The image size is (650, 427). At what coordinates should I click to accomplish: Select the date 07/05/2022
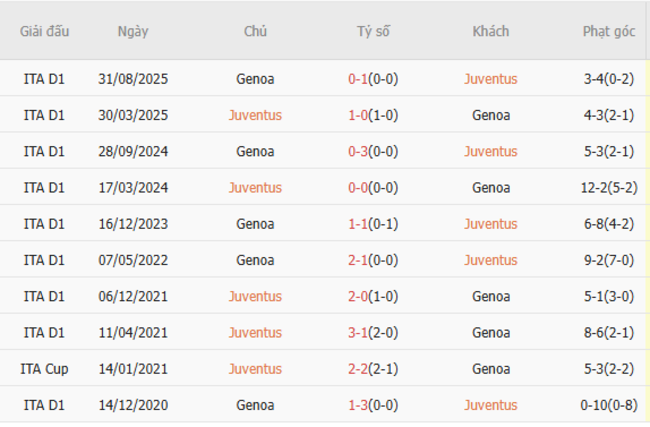(133, 260)
